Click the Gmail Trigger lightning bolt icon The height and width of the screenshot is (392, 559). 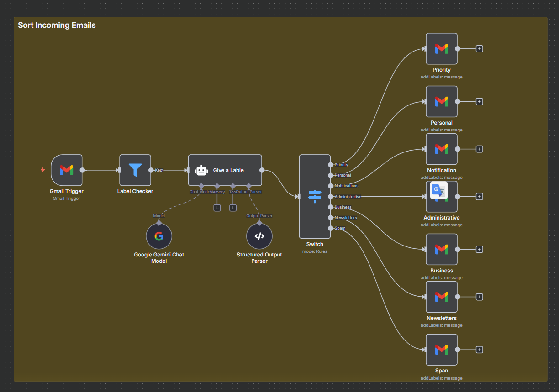[x=43, y=170]
